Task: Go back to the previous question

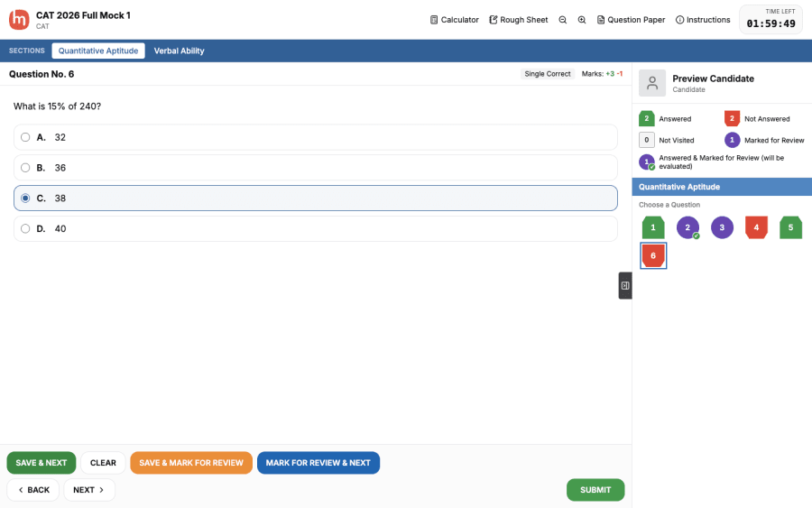Action: point(33,490)
